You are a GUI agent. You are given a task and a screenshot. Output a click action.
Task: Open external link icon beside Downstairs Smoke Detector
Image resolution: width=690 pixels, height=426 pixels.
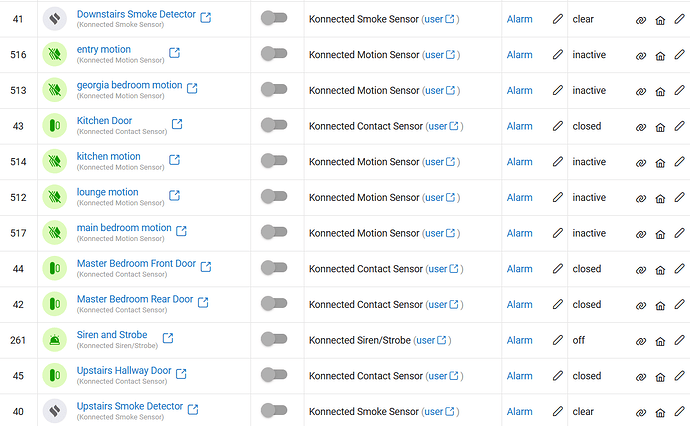(x=206, y=18)
